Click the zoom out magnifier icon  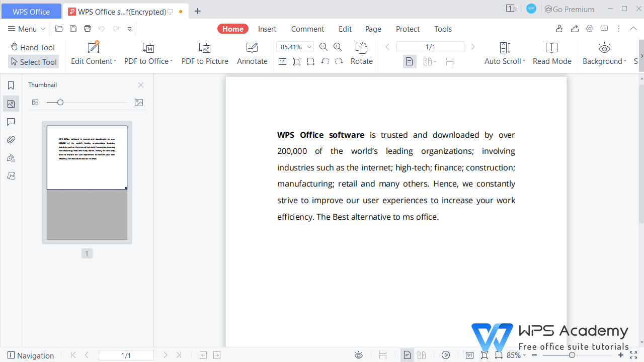(x=324, y=47)
